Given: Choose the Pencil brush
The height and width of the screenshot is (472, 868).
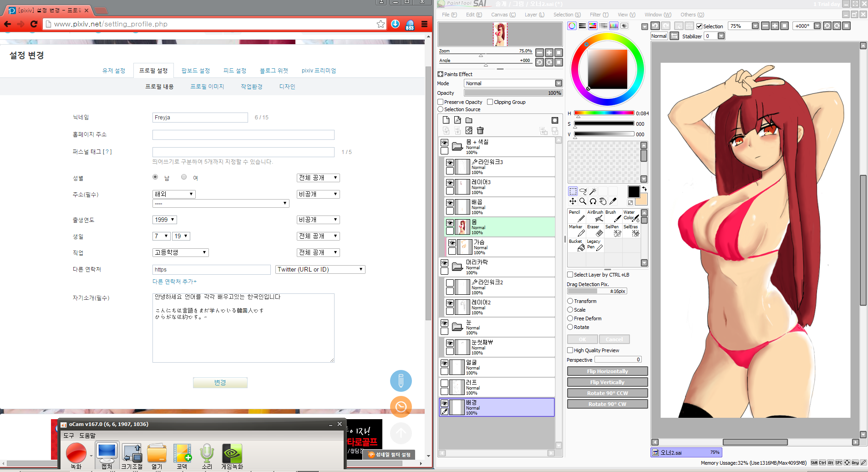Looking at the screenshot, I should coord(577,216).
